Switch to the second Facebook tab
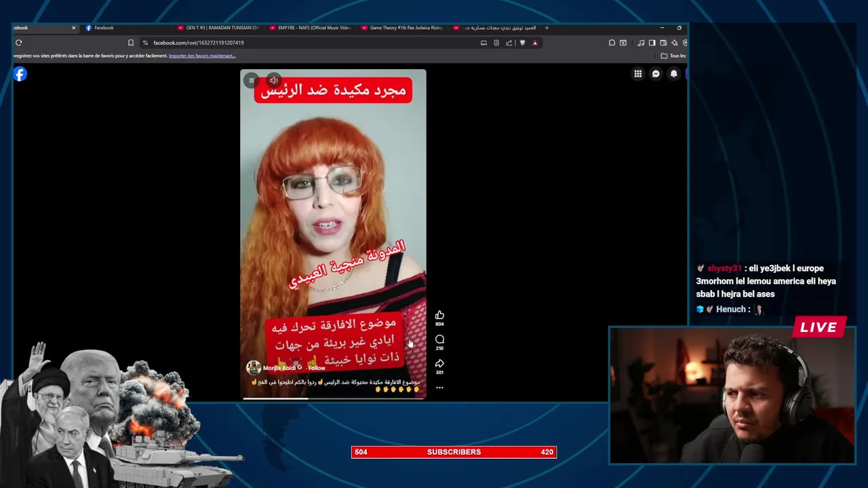This screenshot has width=868, height=488. pyautogui.click(x=125, y=28)
